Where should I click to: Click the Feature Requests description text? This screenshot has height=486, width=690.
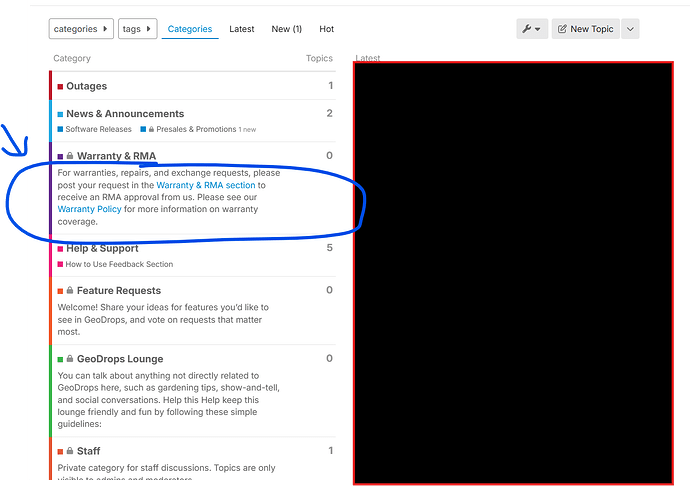click(163, 320)
